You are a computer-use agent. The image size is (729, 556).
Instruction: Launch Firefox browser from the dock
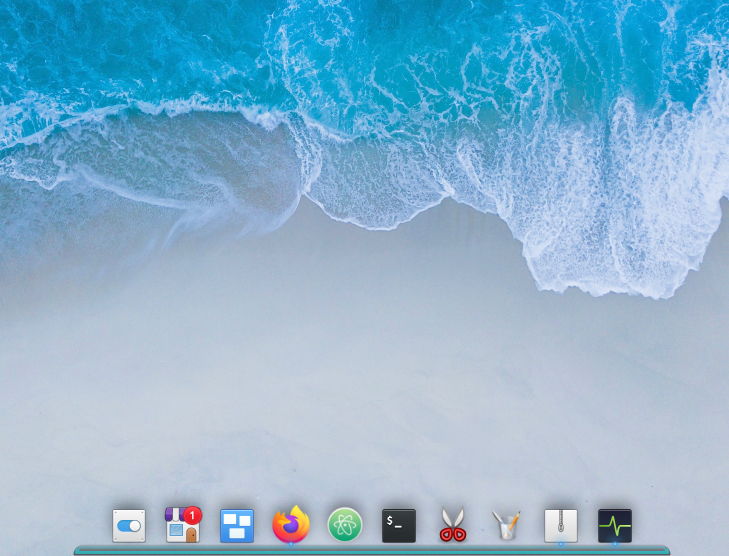click(291, 525)
